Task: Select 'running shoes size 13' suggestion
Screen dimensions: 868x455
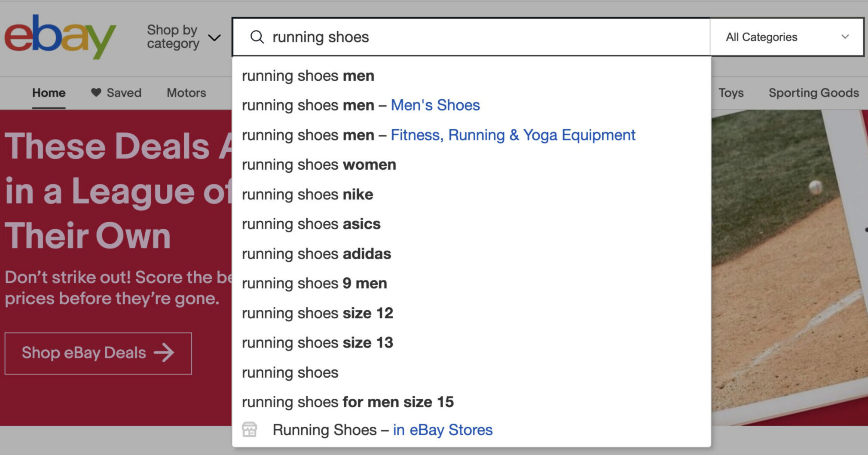Action: [471, 342]
